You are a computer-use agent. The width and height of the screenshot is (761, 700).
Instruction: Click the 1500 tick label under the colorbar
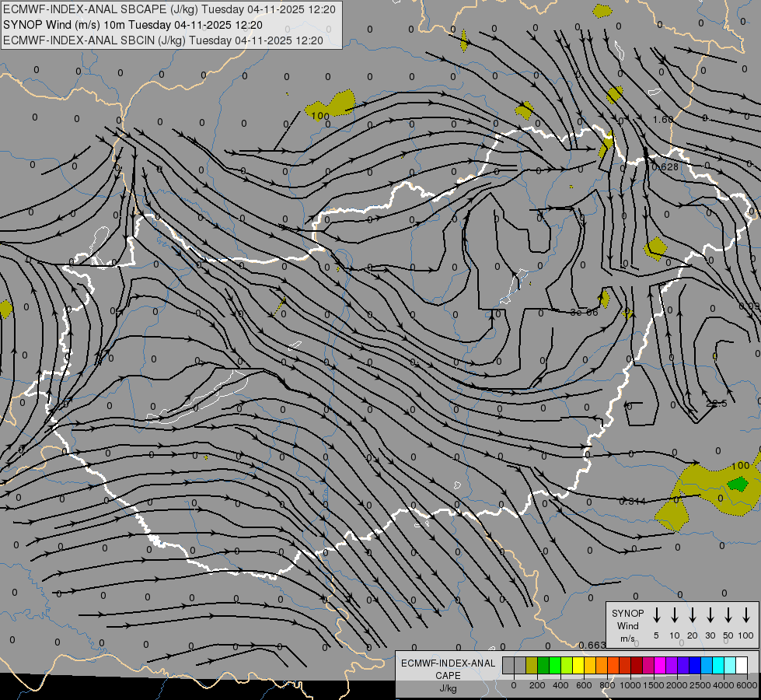click(x=654, y=685)
